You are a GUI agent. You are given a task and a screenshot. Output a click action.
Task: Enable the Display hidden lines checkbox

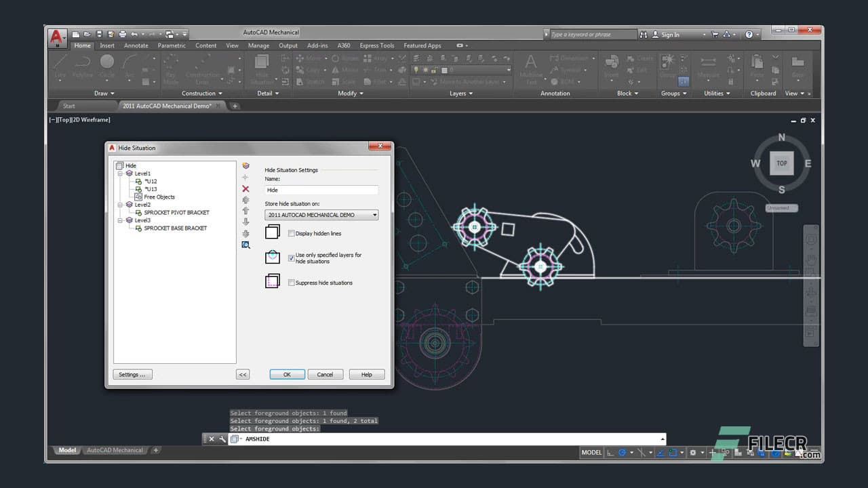click(291, 233)
